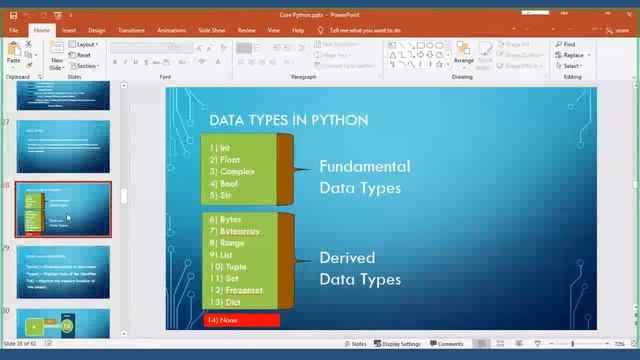Click Replace in the Editing group
The height and width of the screenshot is (360, 640).
pyautogui.click(x=570, y=55)
